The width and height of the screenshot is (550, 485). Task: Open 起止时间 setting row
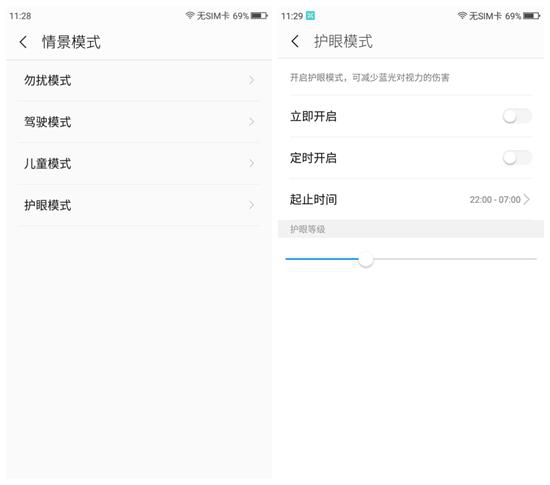pyautogui.click(x=410, y=200)
